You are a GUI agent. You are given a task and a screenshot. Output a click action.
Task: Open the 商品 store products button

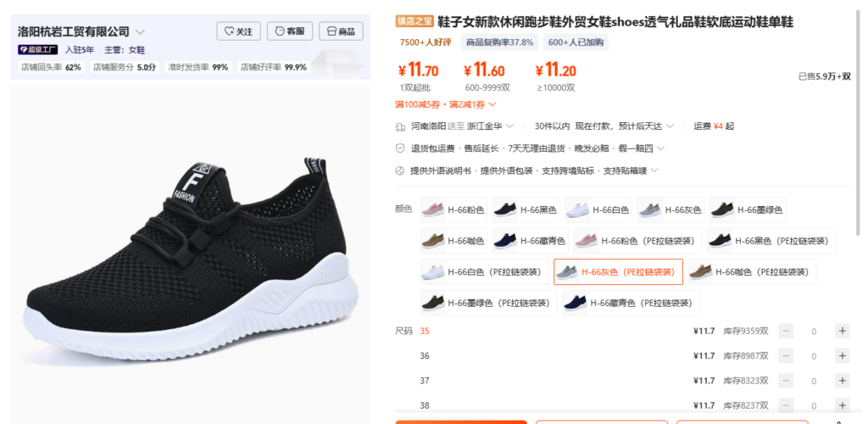pyautogui.click(x=341, y=31)
